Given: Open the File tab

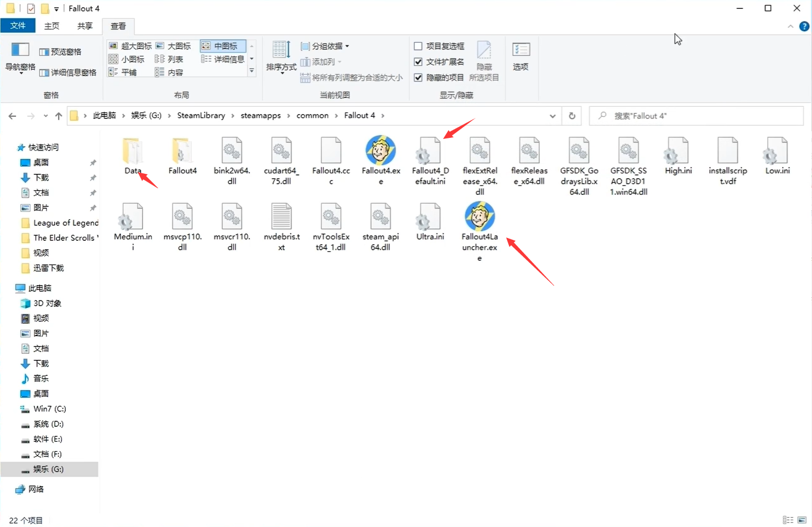Looking at the screenshot, I should (18, 25).
